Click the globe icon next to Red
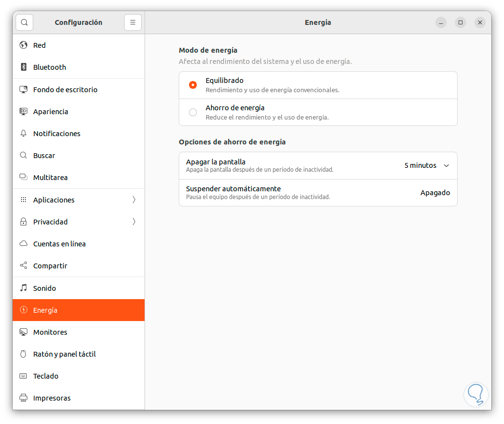Viewport: 504px width, 424px height. click(x=23, y=45)
